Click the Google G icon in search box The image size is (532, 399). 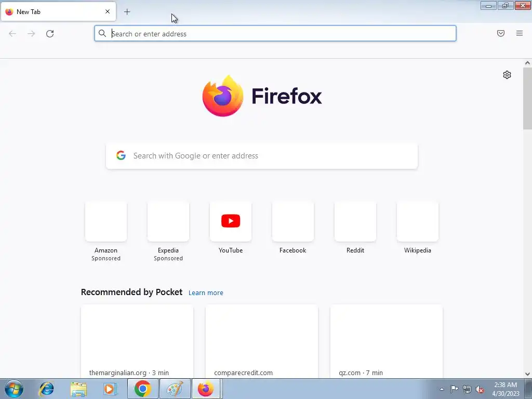121,155
